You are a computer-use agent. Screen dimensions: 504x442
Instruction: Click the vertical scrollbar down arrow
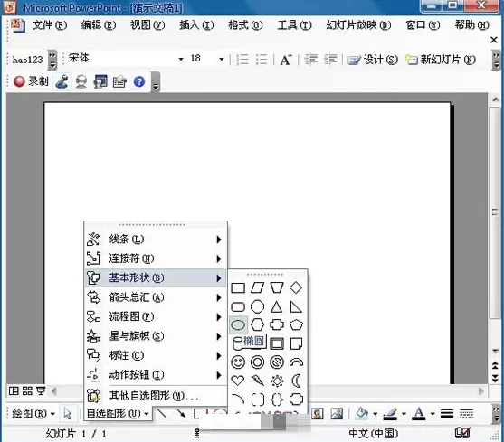pyautogui.click(x=495, y=352)
